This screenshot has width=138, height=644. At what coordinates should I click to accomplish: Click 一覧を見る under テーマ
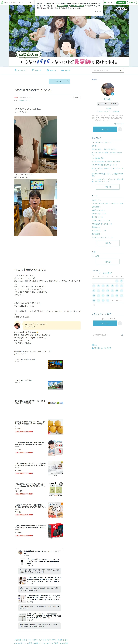pos(108,243)
